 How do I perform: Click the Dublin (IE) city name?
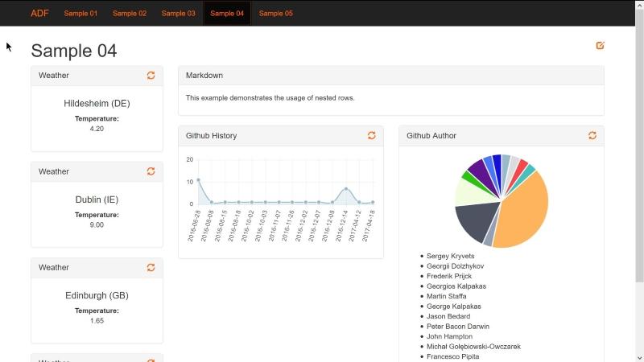pyautogui.click(x=97, y=200)
